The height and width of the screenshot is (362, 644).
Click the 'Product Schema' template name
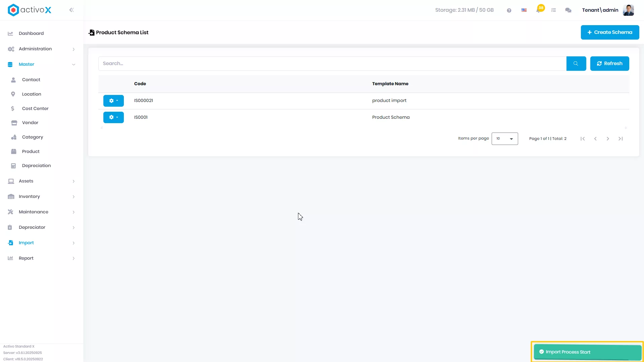tap(391, 117)
